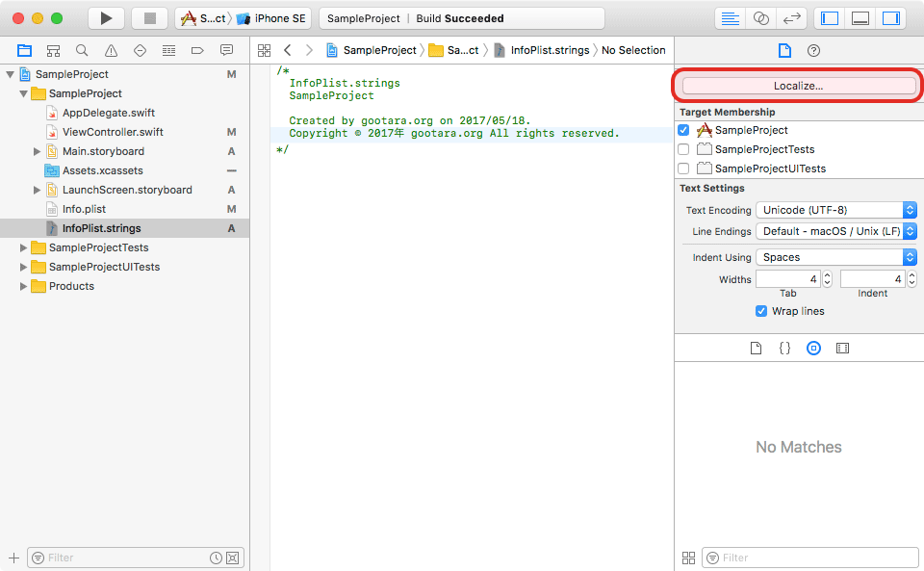Adjust the Indent width stepper
The image size is (924, 571).
[912, 279]
